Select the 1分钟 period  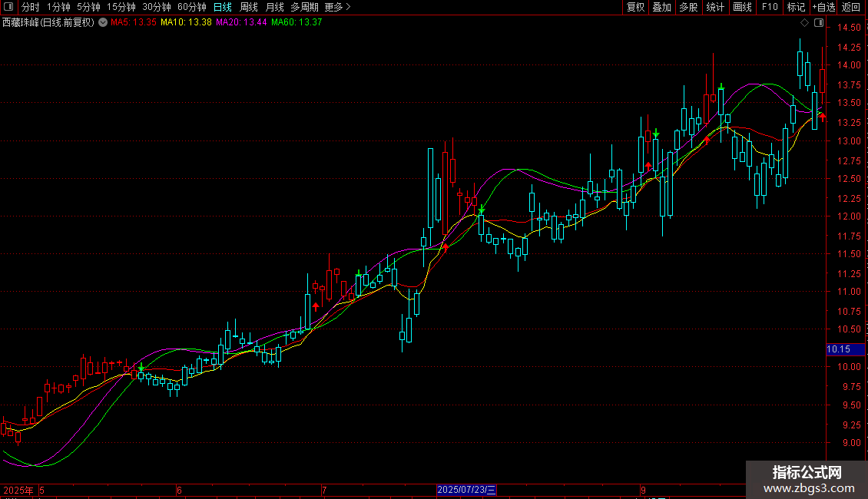tap(58, 7)
